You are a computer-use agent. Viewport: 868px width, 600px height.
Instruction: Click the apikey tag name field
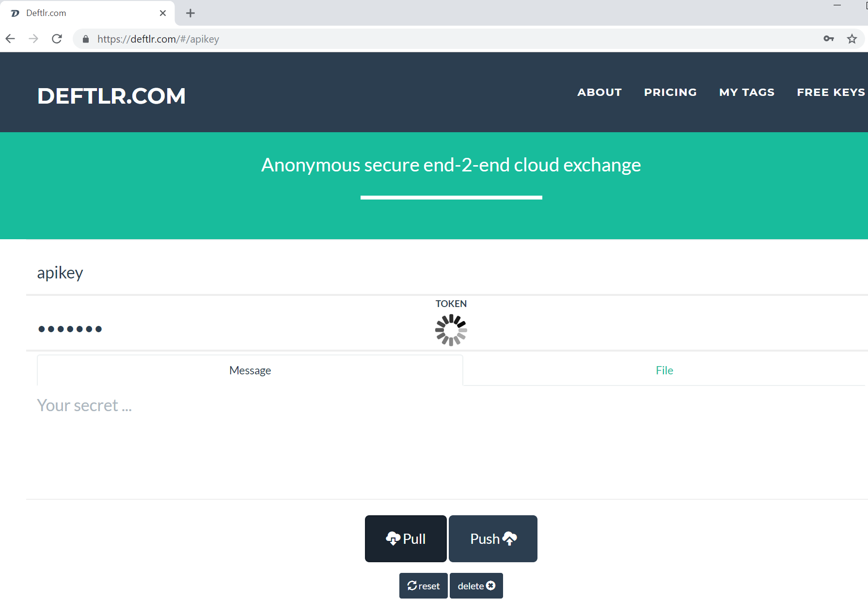tap(446, 273)
